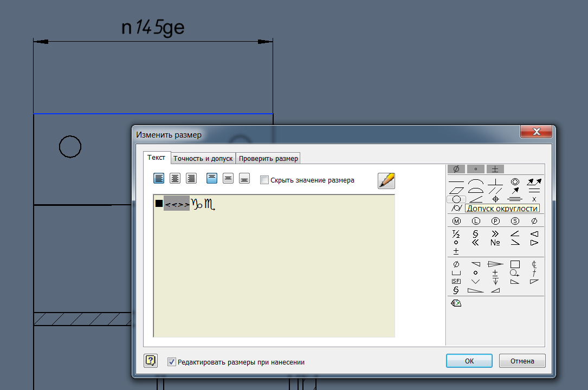588x390 pixels.
Task: Click the gray degree symbol button
Action: point(475,169)
